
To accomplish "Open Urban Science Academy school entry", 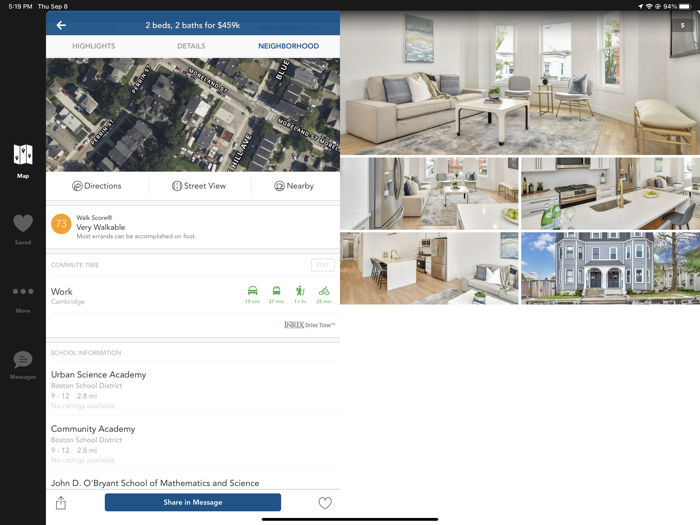I will (195, 389).
